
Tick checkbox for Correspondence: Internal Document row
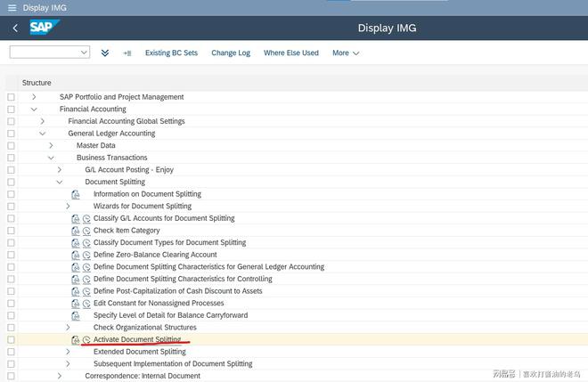pyautogui.click(x=11, y=376)
